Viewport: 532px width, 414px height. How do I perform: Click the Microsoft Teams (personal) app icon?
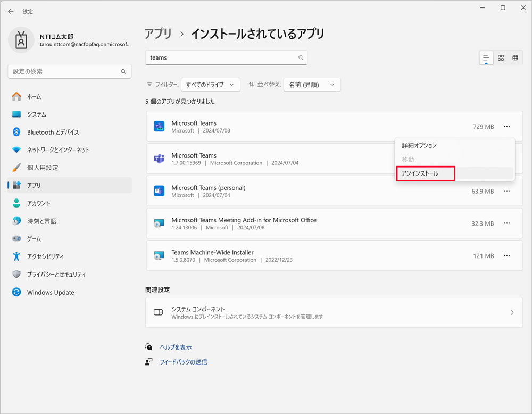coord(159,191)
